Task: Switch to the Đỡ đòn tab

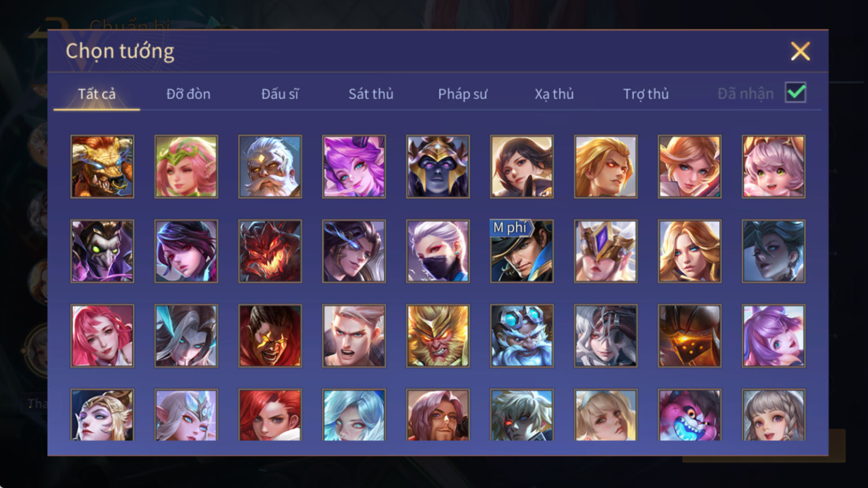Action: 188,94
